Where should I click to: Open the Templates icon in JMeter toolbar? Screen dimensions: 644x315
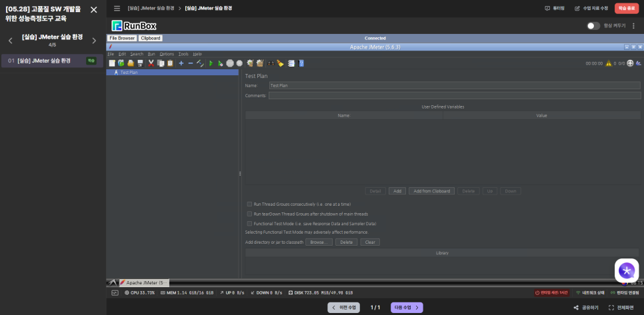(x=121, y=63)
